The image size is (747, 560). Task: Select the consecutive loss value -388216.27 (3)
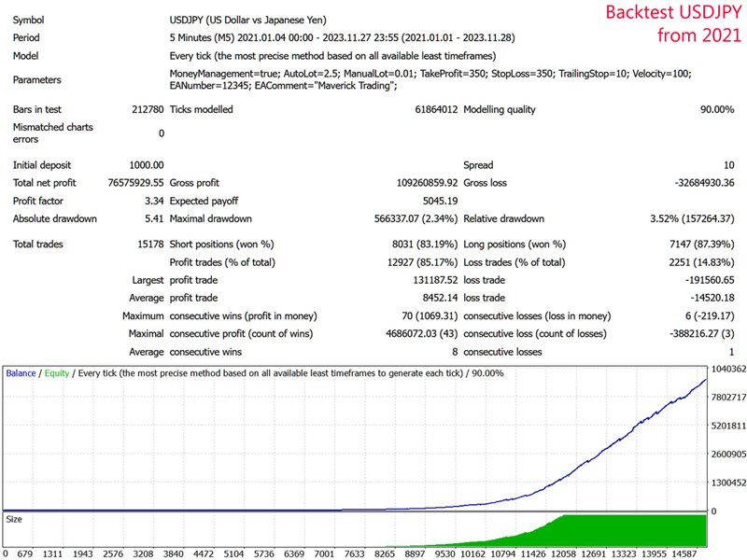(x=702, y=334)
